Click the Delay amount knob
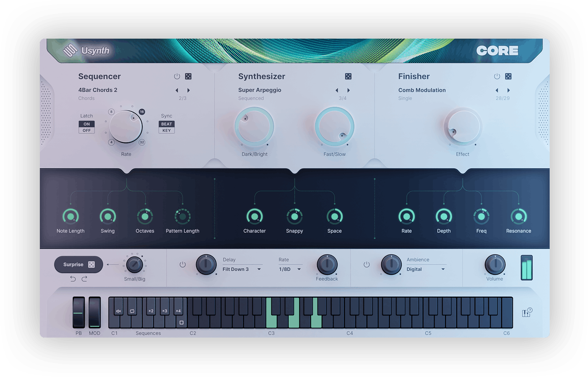The image size is (588, 377). (206, 264)
